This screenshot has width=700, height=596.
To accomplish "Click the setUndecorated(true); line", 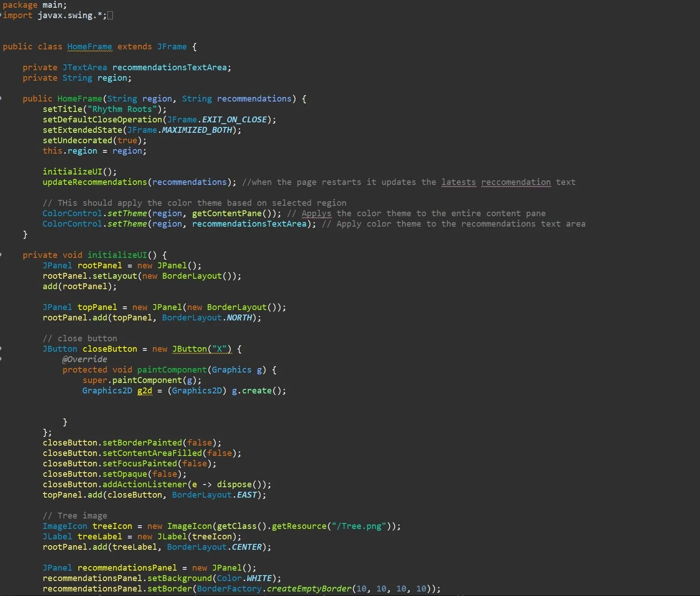I will (x=95, y=141).
